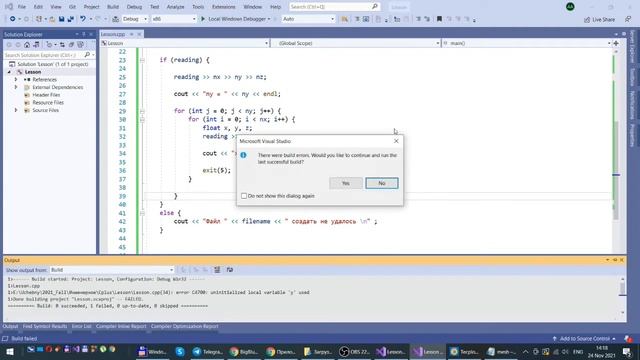Click the feedback icon next to Live Share
This screenshot has height=360, width=640.
(x=628, y=19)
